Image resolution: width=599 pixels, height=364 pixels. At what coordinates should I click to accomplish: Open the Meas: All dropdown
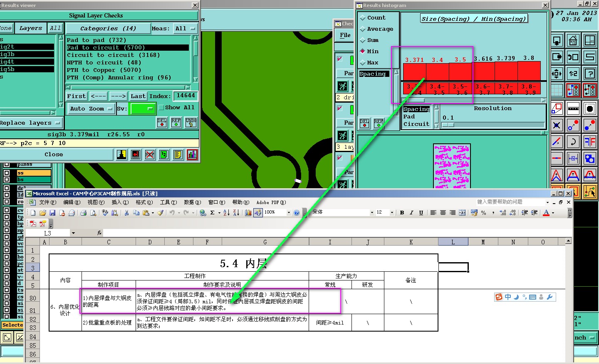point(186,29)
